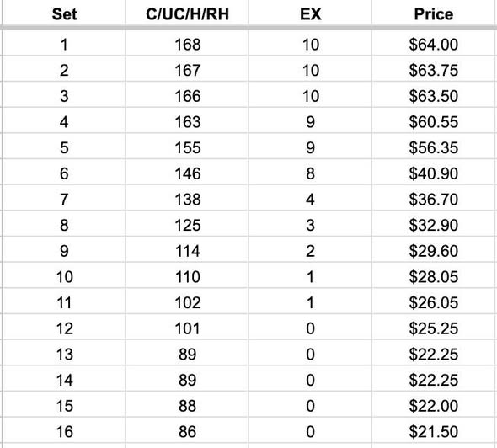Click the cell containing 86
Image resolution: width=497 pixels, height=448 pixels.
pyautogui.click(x=187, y=431)
